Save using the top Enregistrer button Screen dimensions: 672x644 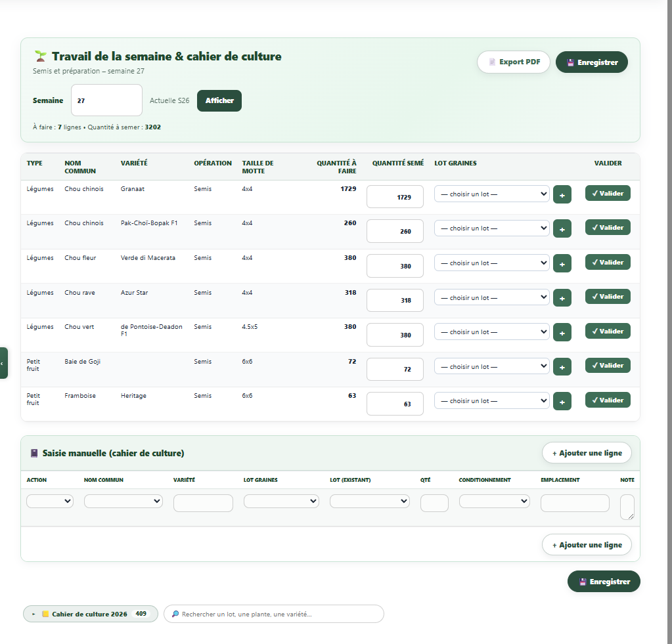click(591, 62)
